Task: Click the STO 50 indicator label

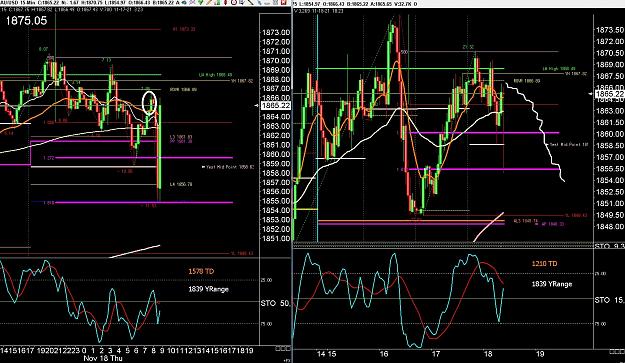Action: tap(275, 303)
